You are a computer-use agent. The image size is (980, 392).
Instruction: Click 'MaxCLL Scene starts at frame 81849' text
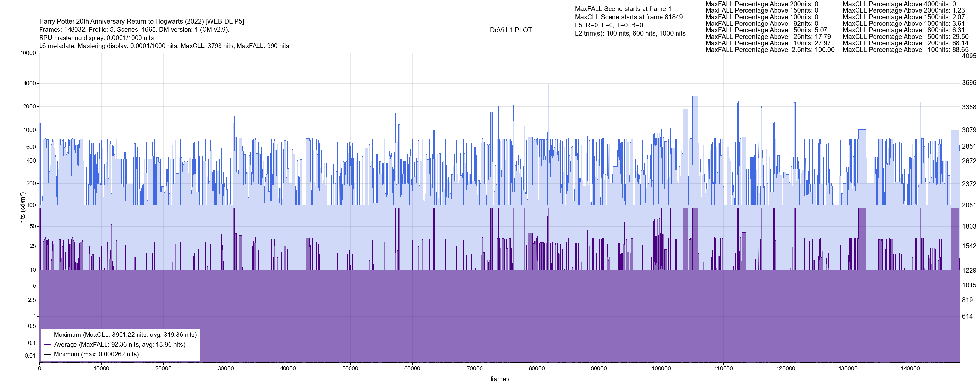[x=629, y=17]
